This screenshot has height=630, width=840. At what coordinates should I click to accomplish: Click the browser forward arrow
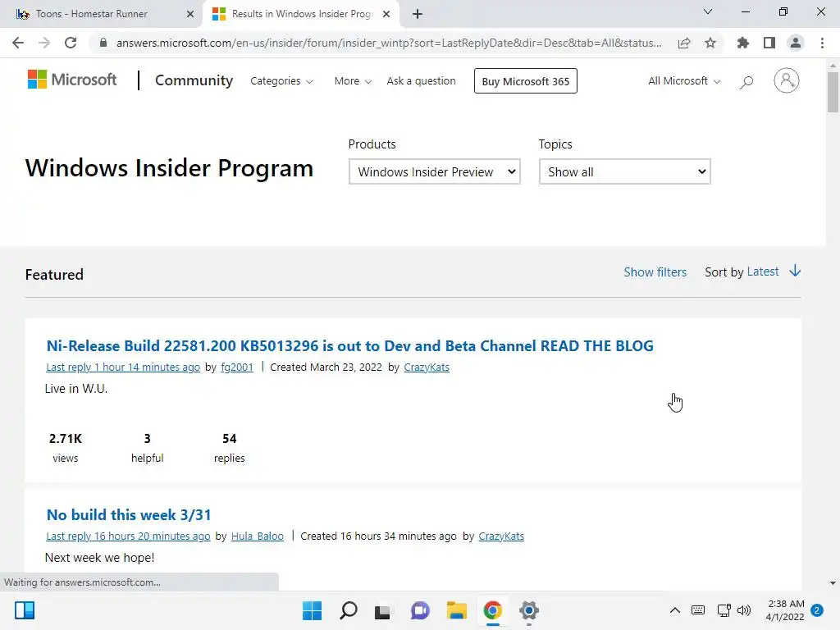point(44,43)
